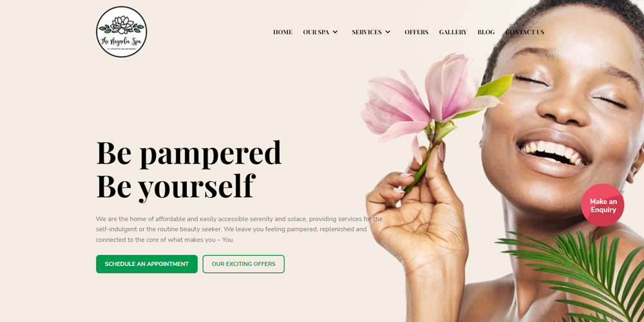Viewport: 644px width, 322px height.
Task: Expand the chevron next to OUR SPA
Action: 335,32
